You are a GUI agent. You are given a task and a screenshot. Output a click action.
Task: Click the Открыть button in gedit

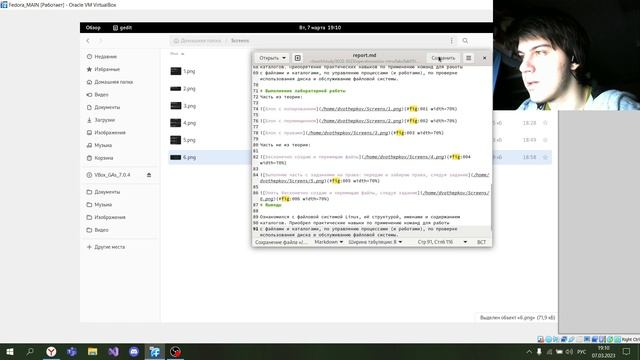(269, 58)
